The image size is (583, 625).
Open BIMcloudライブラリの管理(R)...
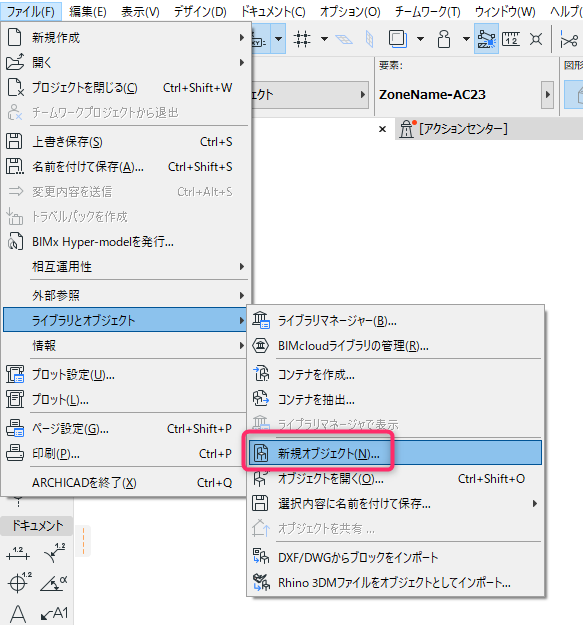[395, 346]
